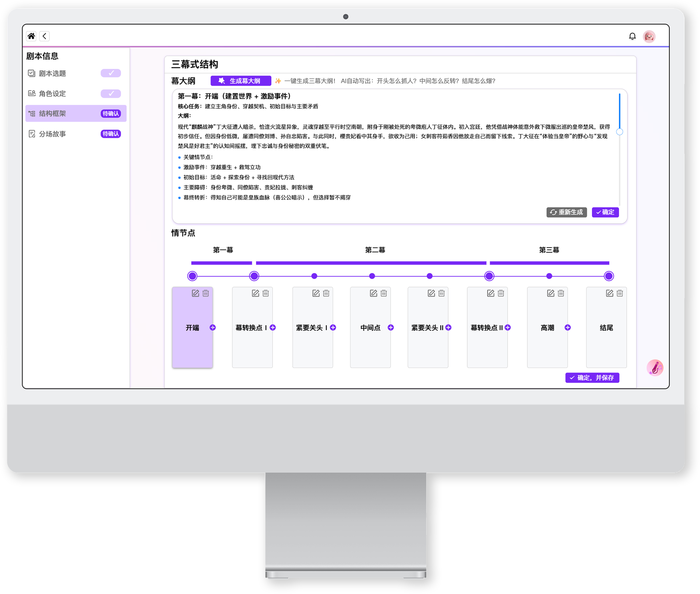Select the 幕转换点 II timeline node
Screen dimensions: 700x594
489,276
